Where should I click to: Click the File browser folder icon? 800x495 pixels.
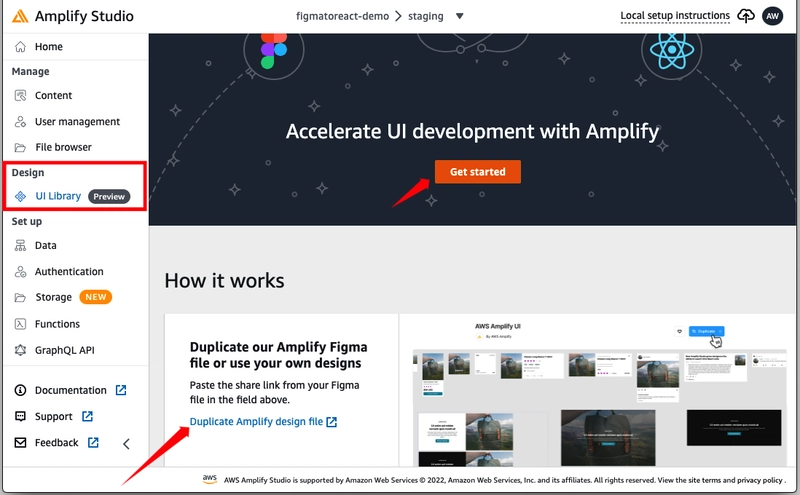pyautogui.click(x=20, y=147)
